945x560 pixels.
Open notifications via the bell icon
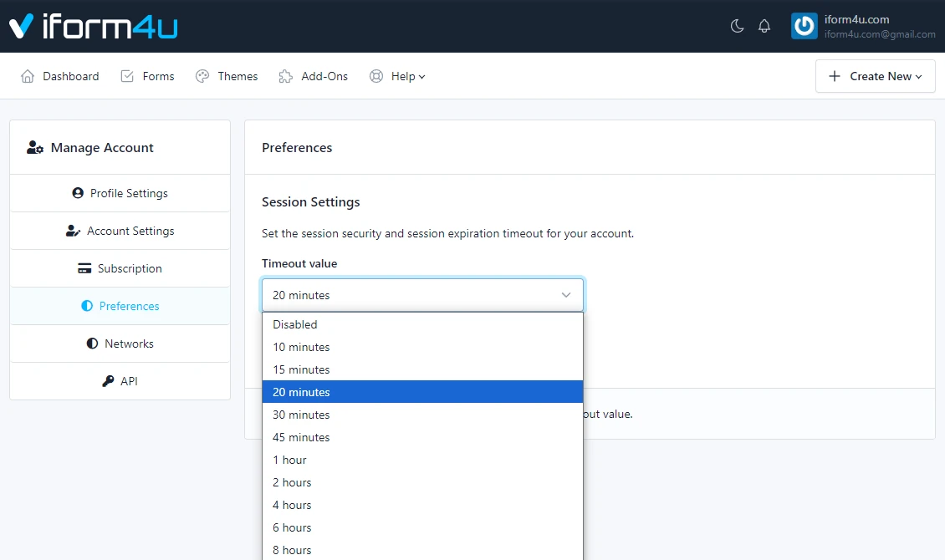(764, 26)
